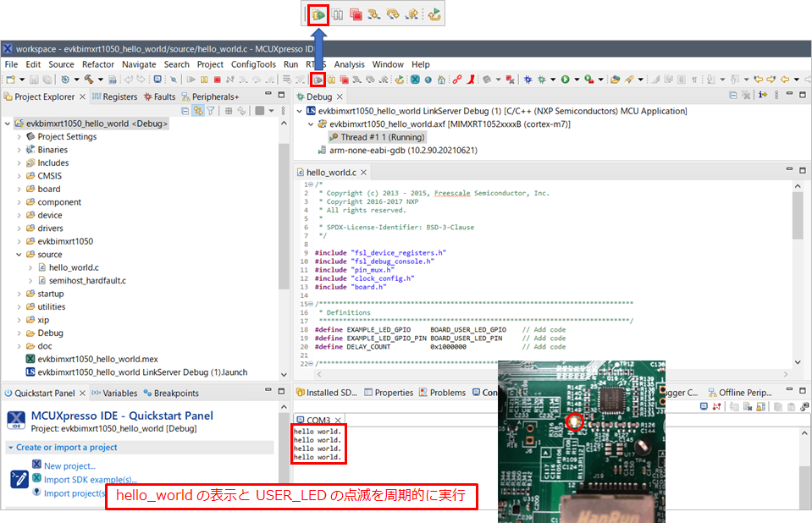Open dropdown arrow next to New wizard icon
The height and width of the screenshot is (523, 812).
point(22,80)
